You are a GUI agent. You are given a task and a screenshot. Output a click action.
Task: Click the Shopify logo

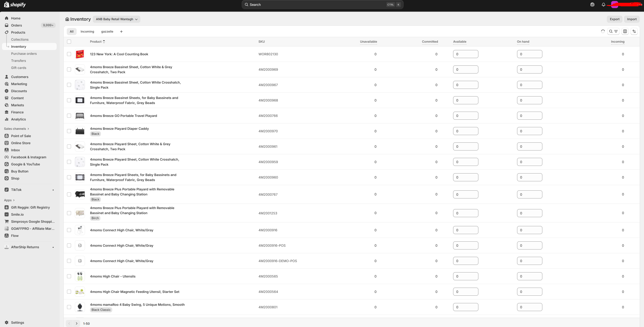(15, 5)
